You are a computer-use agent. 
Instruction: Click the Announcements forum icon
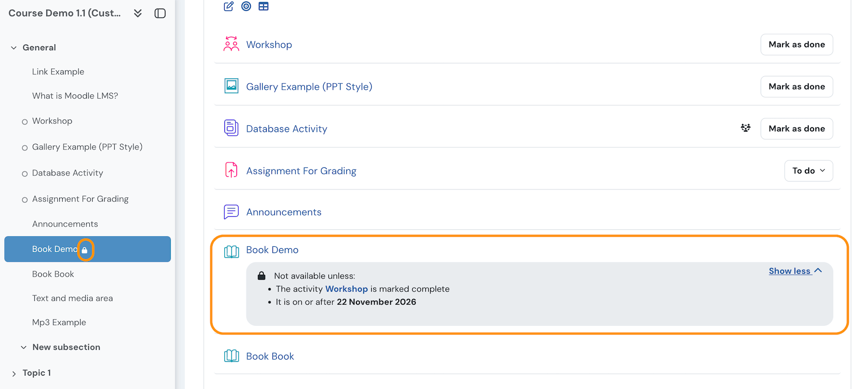231,212
